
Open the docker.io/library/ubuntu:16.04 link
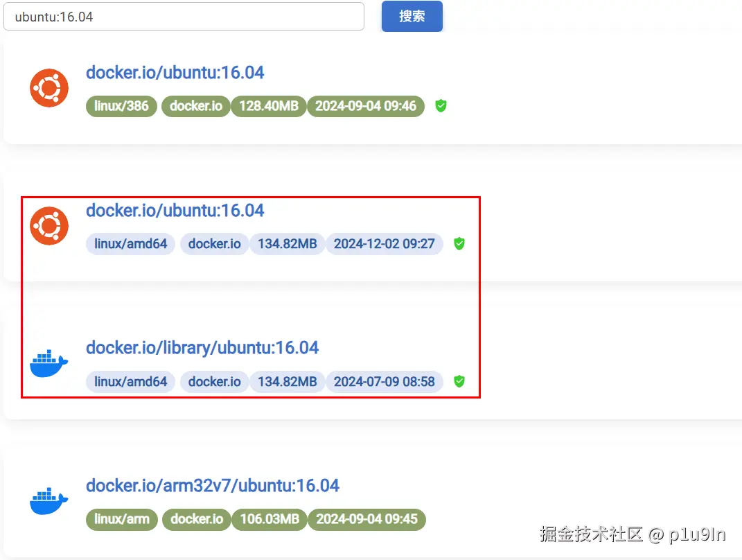pos(202,348)
